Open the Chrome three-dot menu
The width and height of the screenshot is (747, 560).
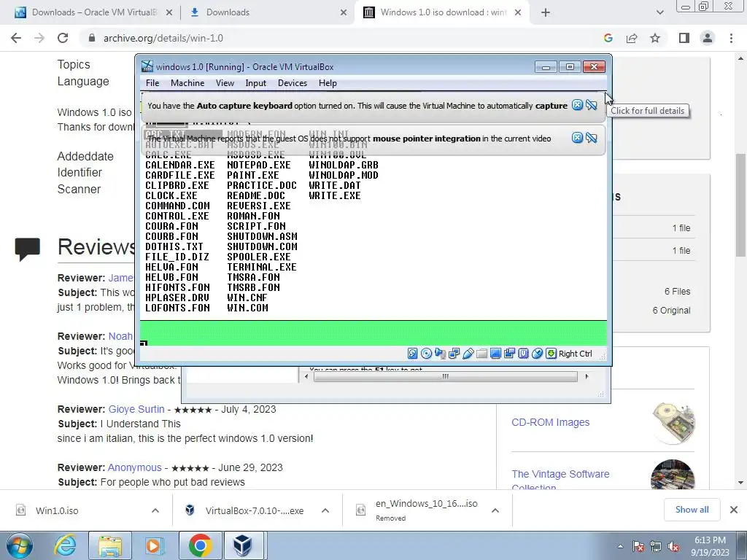(x=731, y=38)
